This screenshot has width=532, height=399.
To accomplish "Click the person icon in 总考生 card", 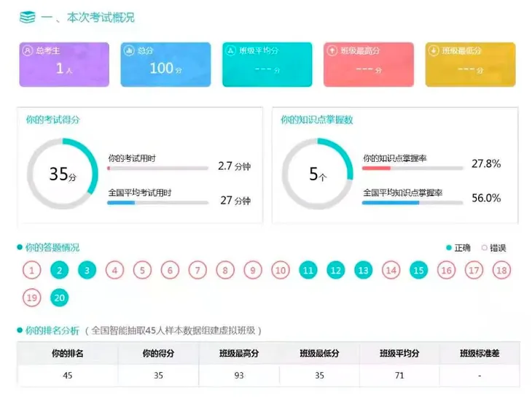I will click(27, 50).
